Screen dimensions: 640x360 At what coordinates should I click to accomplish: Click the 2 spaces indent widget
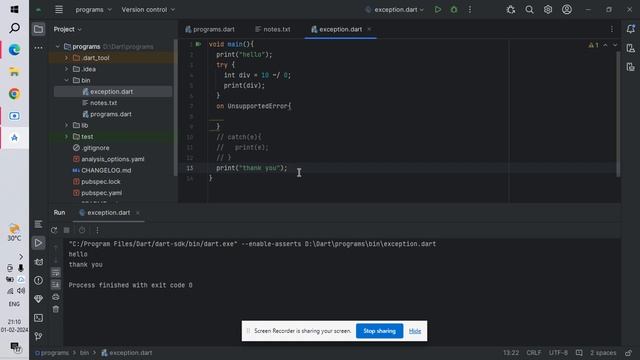pos(603,353)
